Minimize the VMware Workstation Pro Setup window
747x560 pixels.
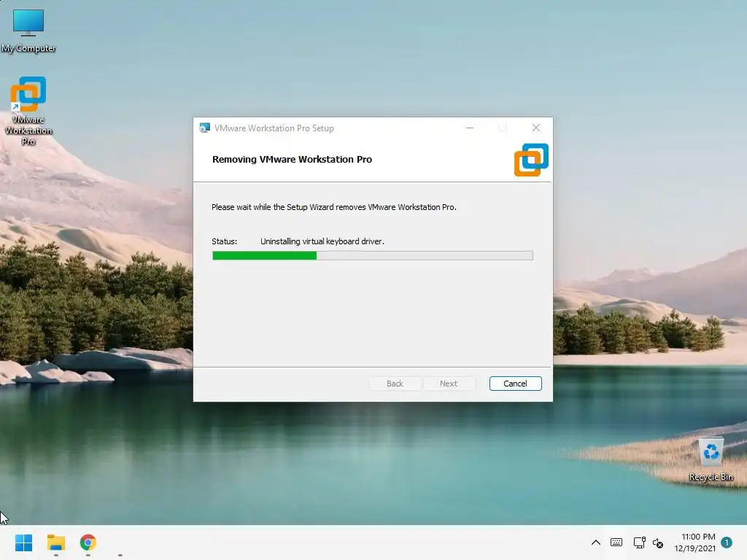470,128
